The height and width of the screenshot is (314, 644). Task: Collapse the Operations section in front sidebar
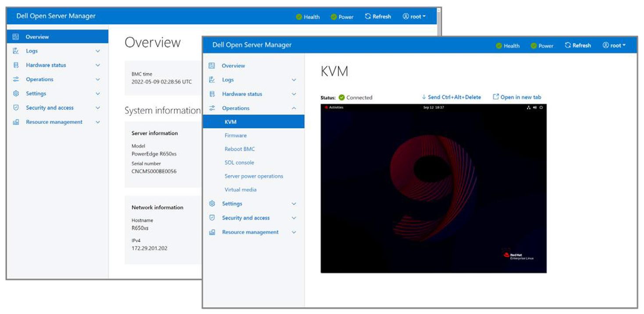coord(294,108)
